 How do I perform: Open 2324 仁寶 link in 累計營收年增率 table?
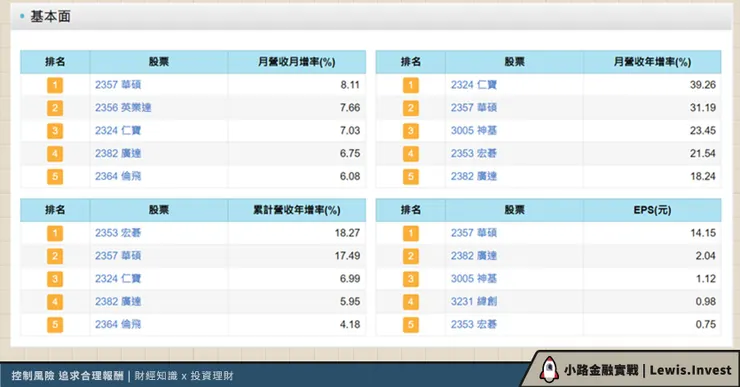pos(118,279)
